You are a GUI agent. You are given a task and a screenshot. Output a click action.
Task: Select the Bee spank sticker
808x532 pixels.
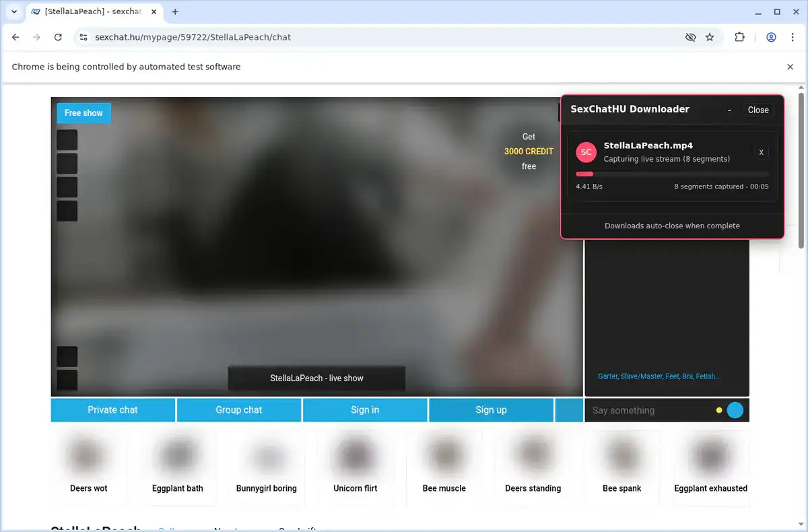(x=621, y=467)
